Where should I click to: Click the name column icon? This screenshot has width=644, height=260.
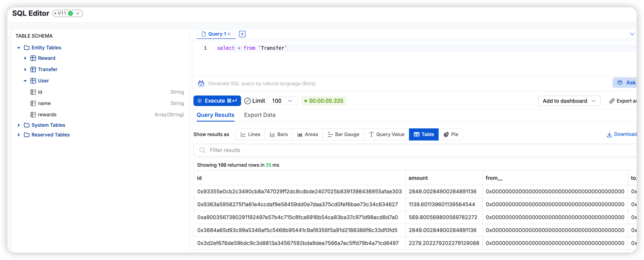click(33, 103)
